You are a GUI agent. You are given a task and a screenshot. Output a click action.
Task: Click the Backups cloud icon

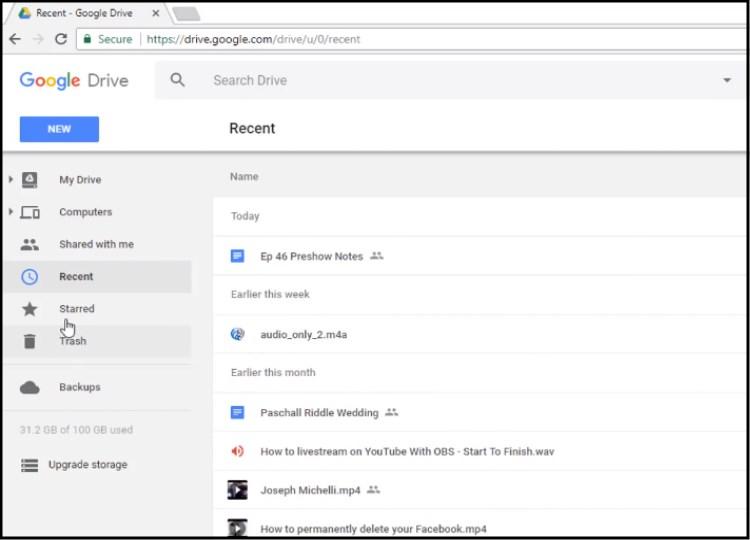tap(30, 387)
